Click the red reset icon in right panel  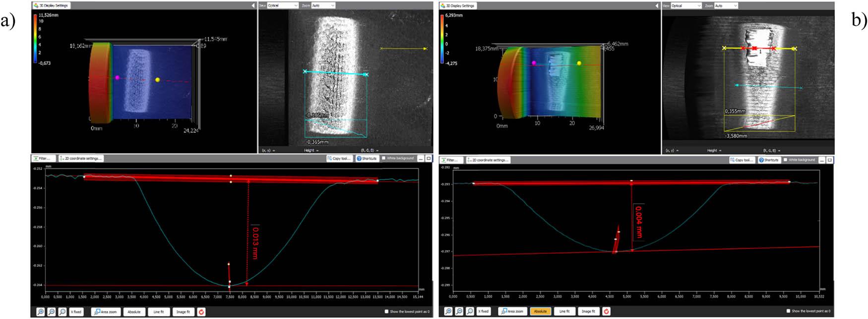(x=606, y=311)
